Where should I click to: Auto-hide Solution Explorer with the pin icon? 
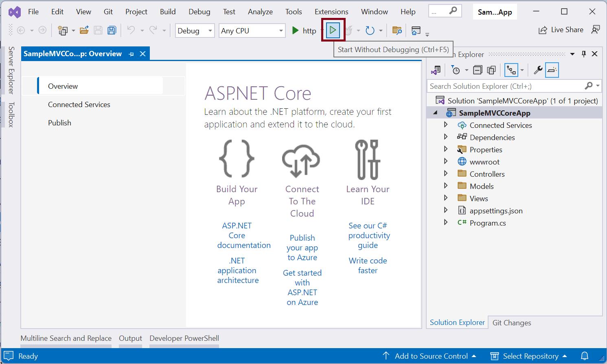click(x=583, y=53)
